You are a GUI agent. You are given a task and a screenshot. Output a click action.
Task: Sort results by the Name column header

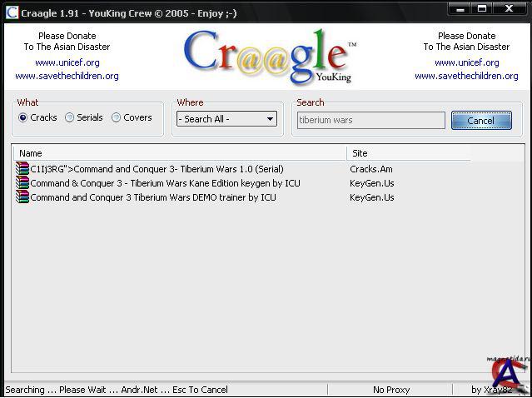click(x=179, y=153)
